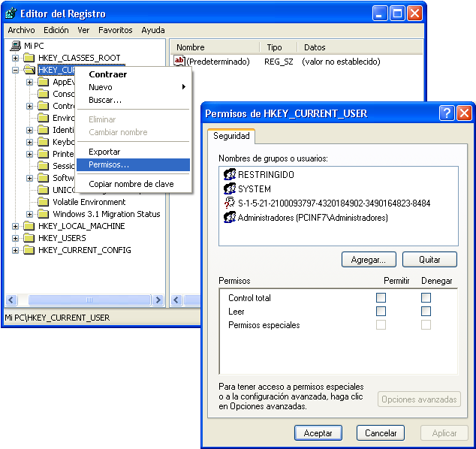Click the Session folder icon
The image size is (476, 449).
tap(43, 166)
